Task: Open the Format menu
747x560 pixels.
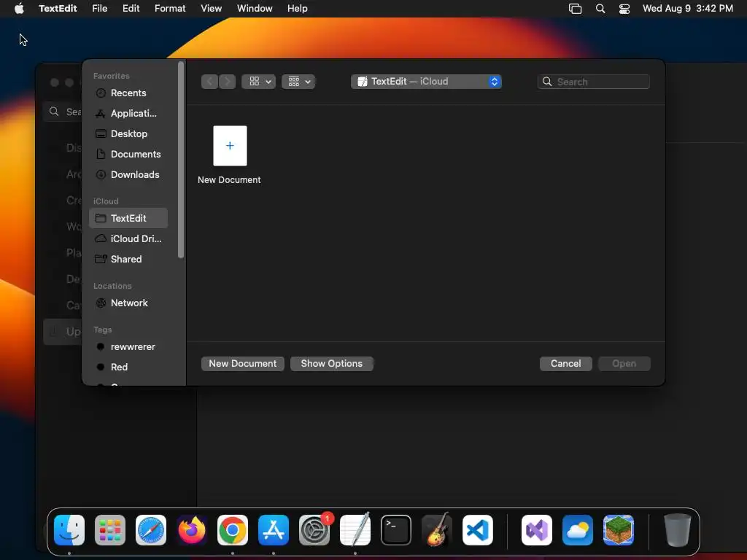Action: tap(170, 8)
